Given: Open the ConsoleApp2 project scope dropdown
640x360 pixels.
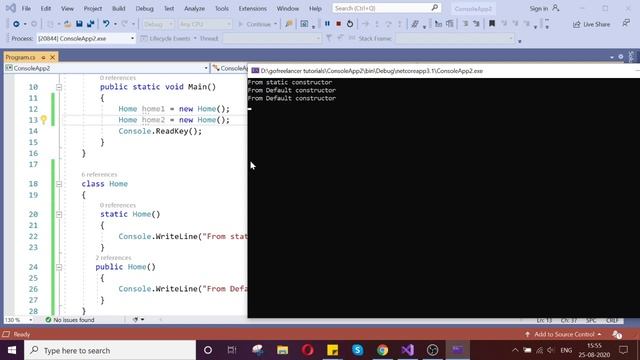Looking at the screenshot, I should point(206,68).
